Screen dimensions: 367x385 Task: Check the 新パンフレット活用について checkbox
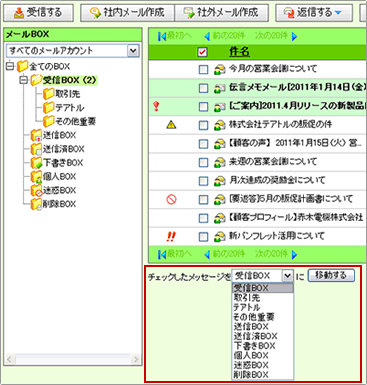click(203, 237)
